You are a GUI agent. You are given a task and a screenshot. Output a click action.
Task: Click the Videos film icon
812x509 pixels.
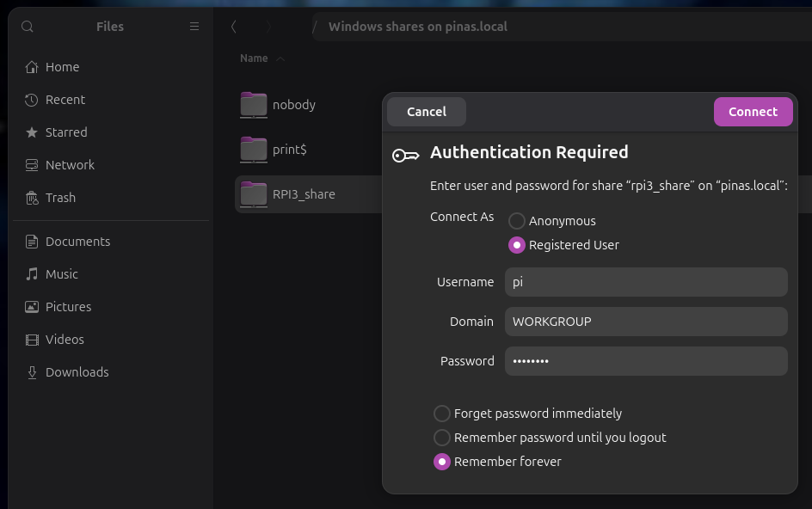click(32, 339)
